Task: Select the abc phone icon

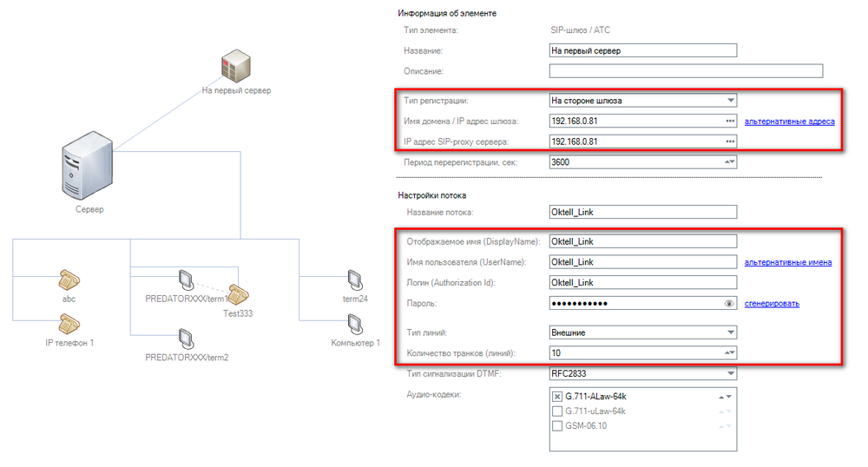Action: tap(69, 280)
